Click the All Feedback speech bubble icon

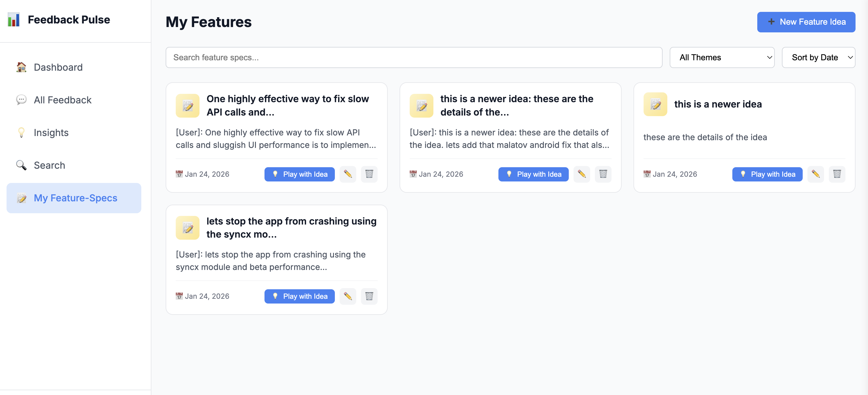pos(21,100)
